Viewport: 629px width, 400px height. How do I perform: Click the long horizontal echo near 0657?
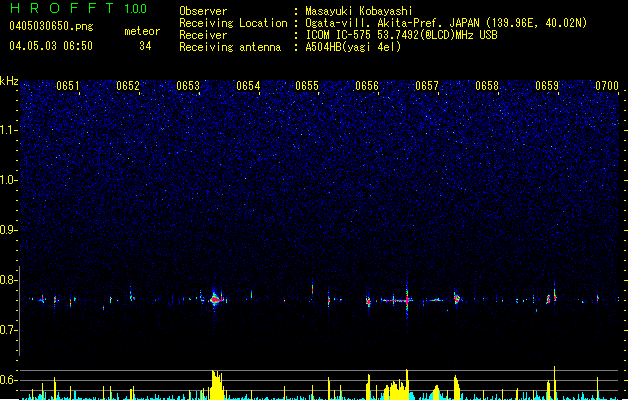click(x=397, y=300)
